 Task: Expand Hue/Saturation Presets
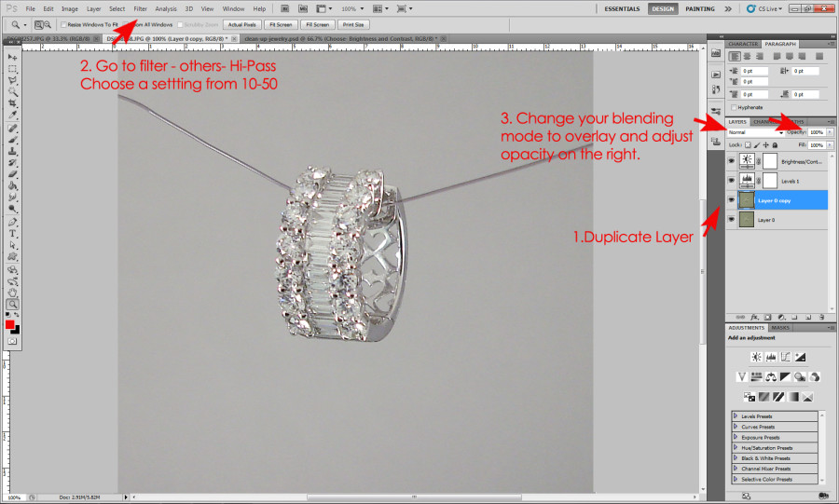pyautogui.click(x=736, y=447)
